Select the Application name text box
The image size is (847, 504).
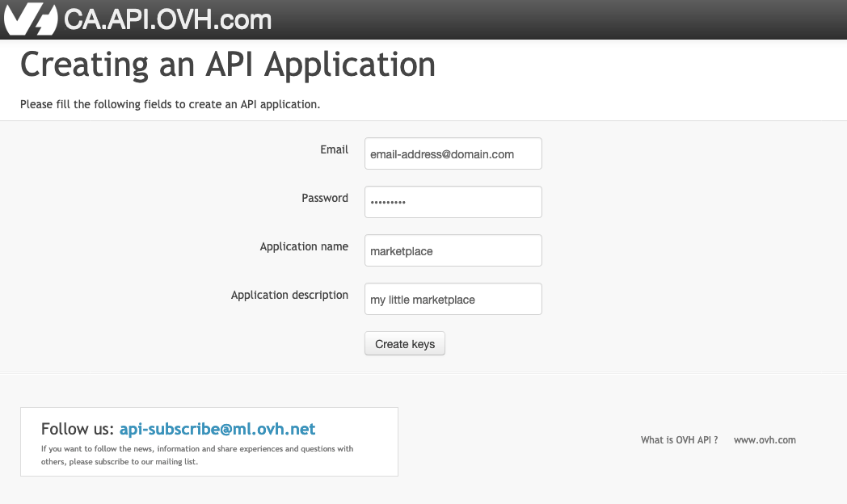coord(453,250)
